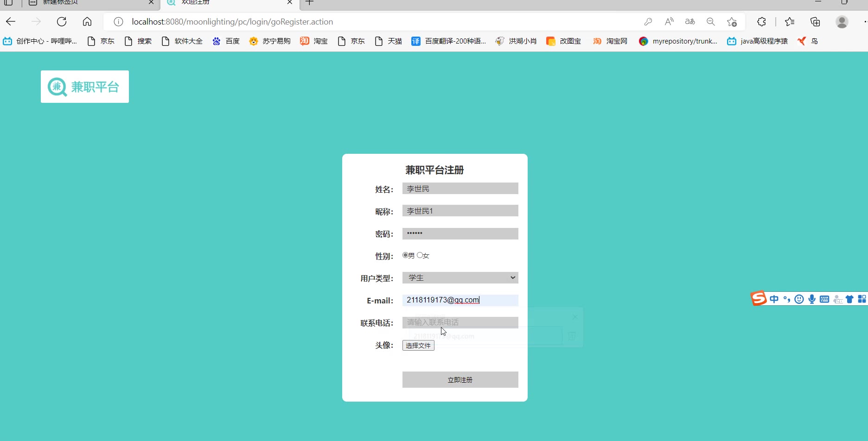Viewport: 868px width, 441px height.
Task: Open the 京东 bookmark beside 搜索
Action: [101, 41]
